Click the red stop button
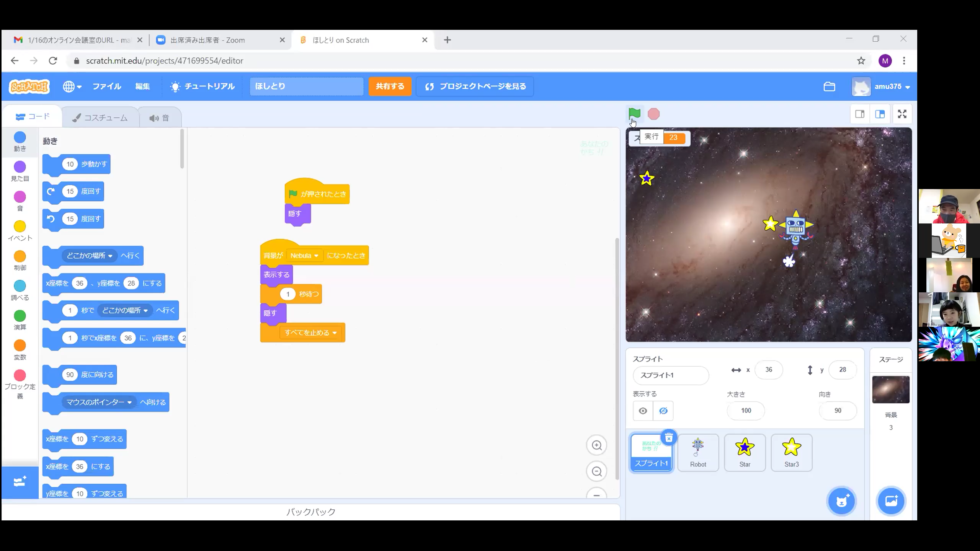The image size is (980, 551). (653, 114)
